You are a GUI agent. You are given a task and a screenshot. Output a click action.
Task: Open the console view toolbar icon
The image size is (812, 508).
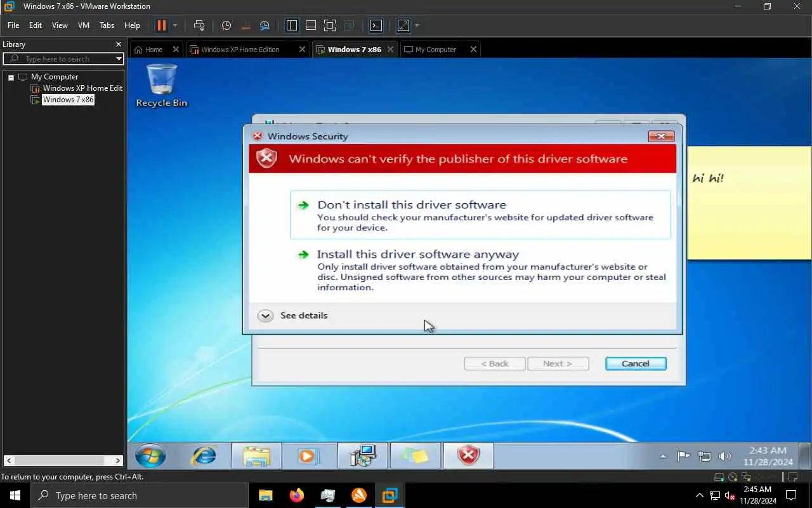(376, 25)
